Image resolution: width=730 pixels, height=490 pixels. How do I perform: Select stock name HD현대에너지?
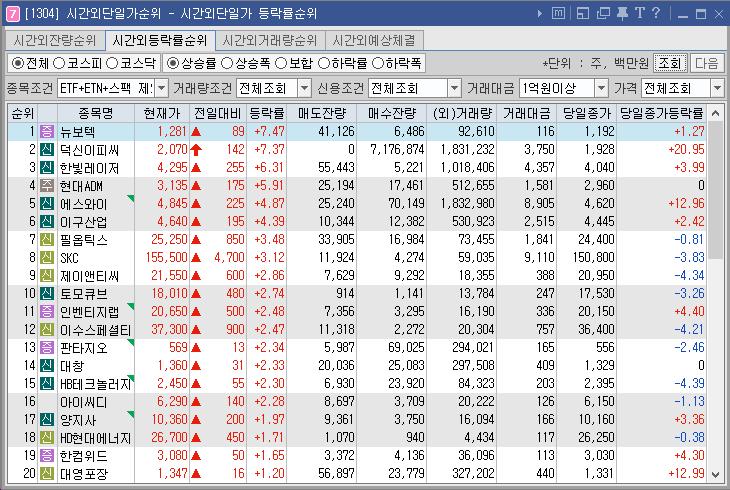point(95,438)
